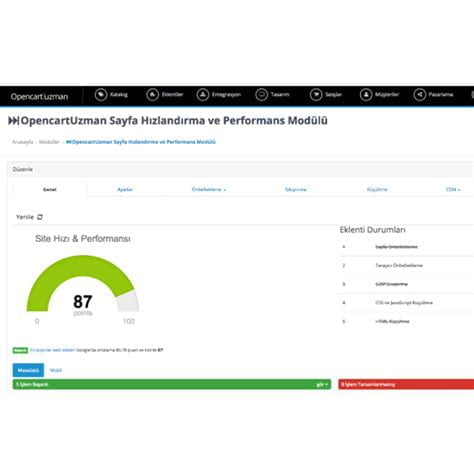The image size is (474, 474).
Task: Go to Modüller breadcrumb
Action: pyautogui.click(x=49, y=142)
